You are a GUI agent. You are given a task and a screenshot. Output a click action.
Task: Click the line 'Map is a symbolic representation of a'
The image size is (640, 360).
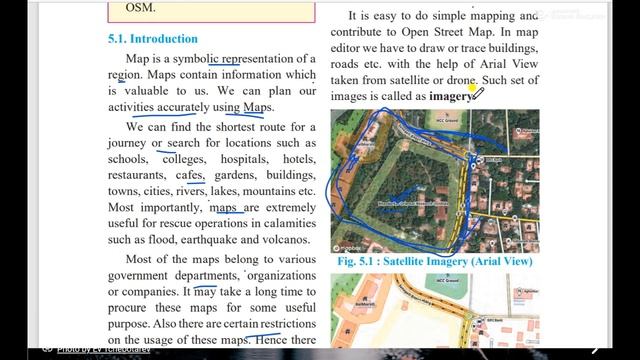pos(220,59)
